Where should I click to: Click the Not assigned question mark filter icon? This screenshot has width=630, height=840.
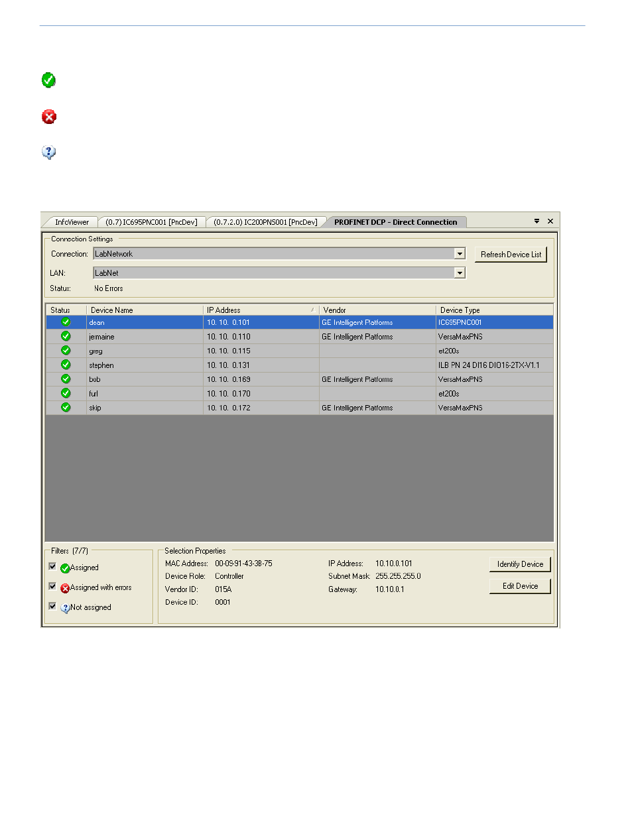65,608
